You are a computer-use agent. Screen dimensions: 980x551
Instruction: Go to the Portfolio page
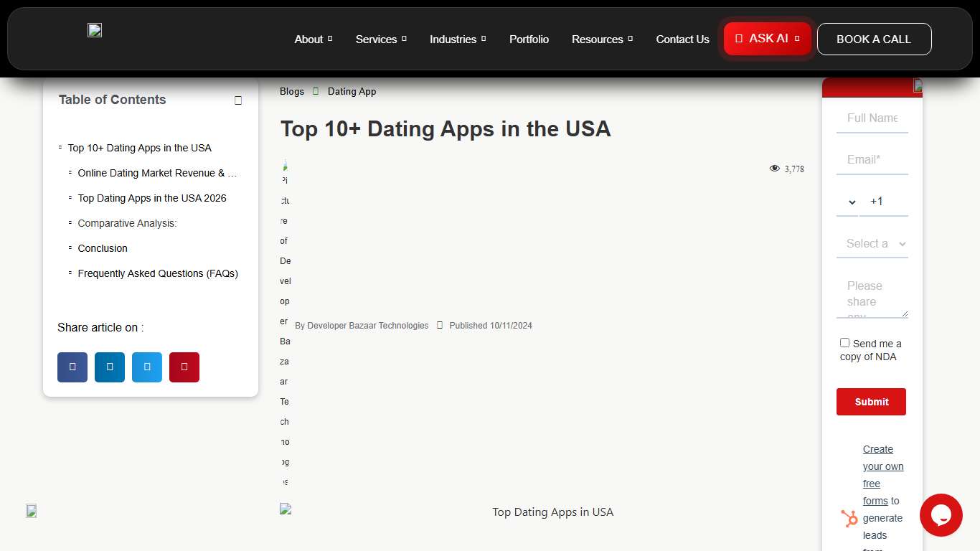pos(529,39)
